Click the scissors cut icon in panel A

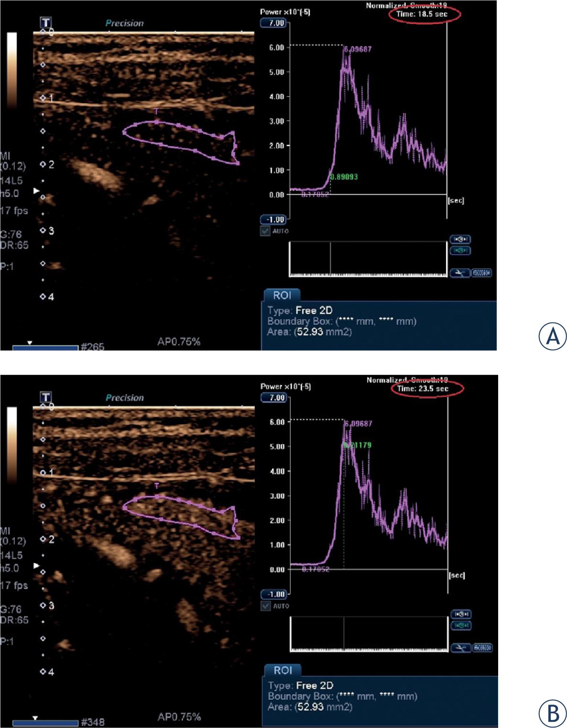click(460, 273)
